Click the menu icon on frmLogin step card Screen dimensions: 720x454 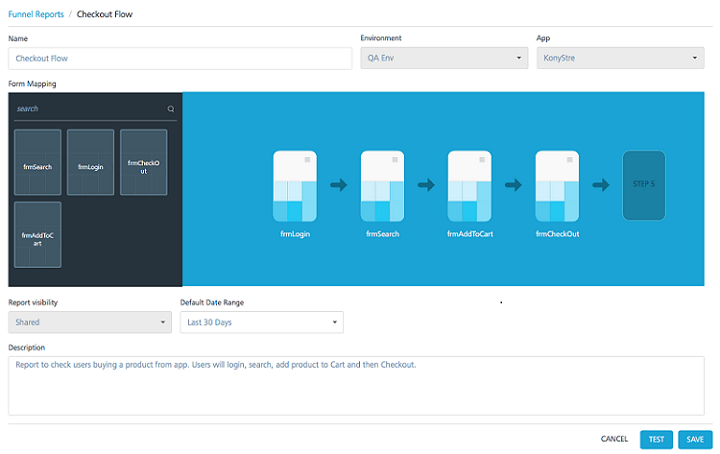[307, 160]
